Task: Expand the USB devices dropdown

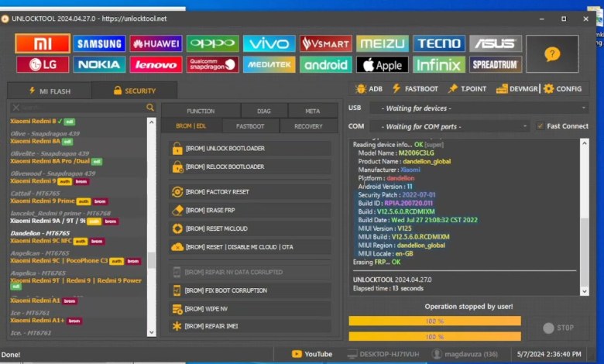Action: point(479,108)
